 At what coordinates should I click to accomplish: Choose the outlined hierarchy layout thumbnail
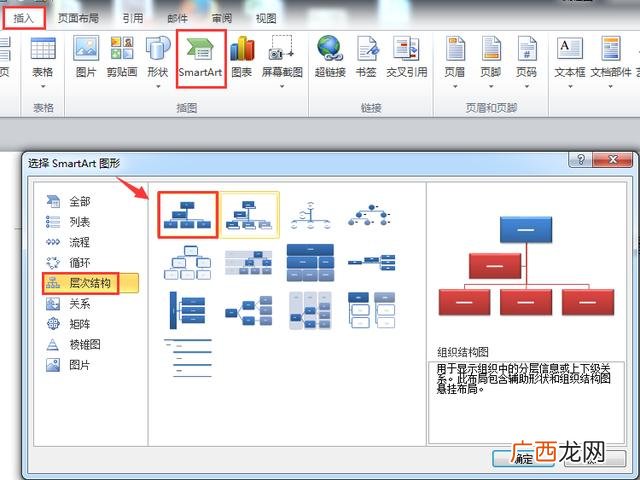(188, 262)
